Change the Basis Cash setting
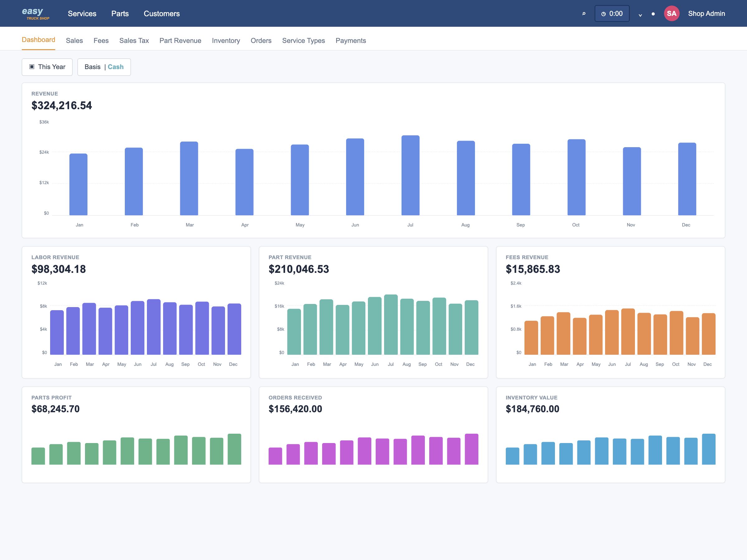The height and width of the screenshot is (560, 747). pyautogui.click(x=104, y=67)
